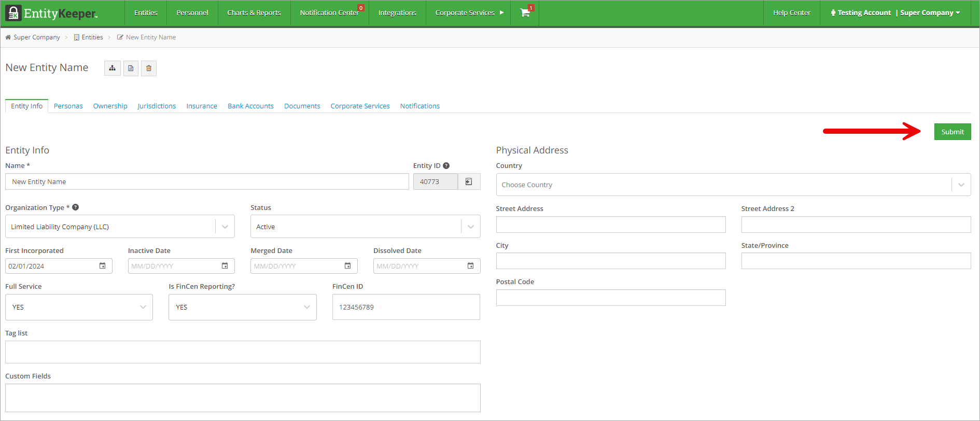Open the Integrations menu

pos(397,12)
